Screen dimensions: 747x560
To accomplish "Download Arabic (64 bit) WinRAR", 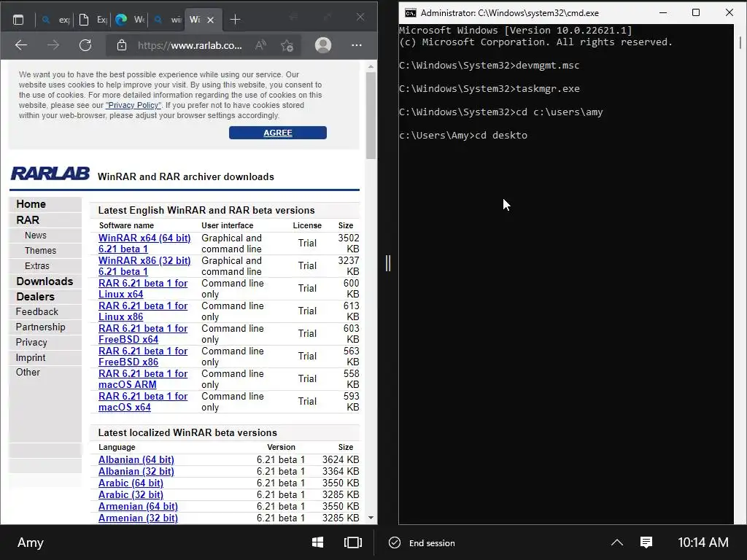I will (131, 483).
